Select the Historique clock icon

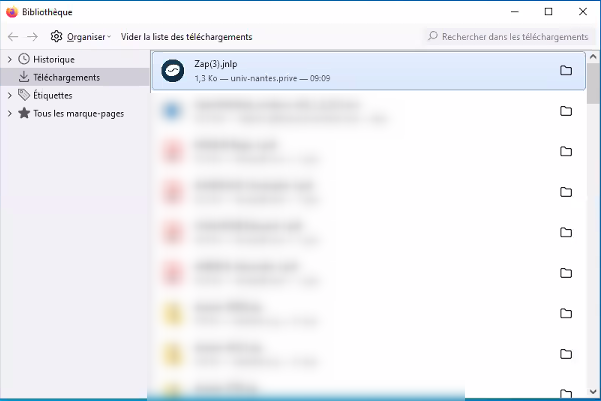tap(24, 59)
